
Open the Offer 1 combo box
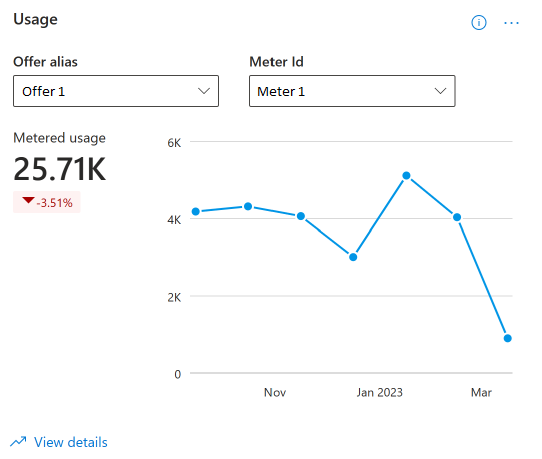coord(116,91)
